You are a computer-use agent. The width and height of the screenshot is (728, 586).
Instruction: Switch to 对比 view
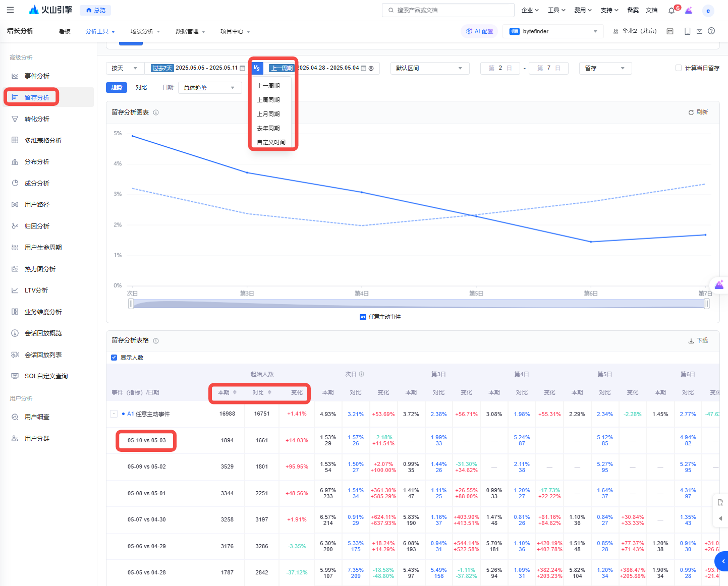pyautogui.click(x=141, y=87)
